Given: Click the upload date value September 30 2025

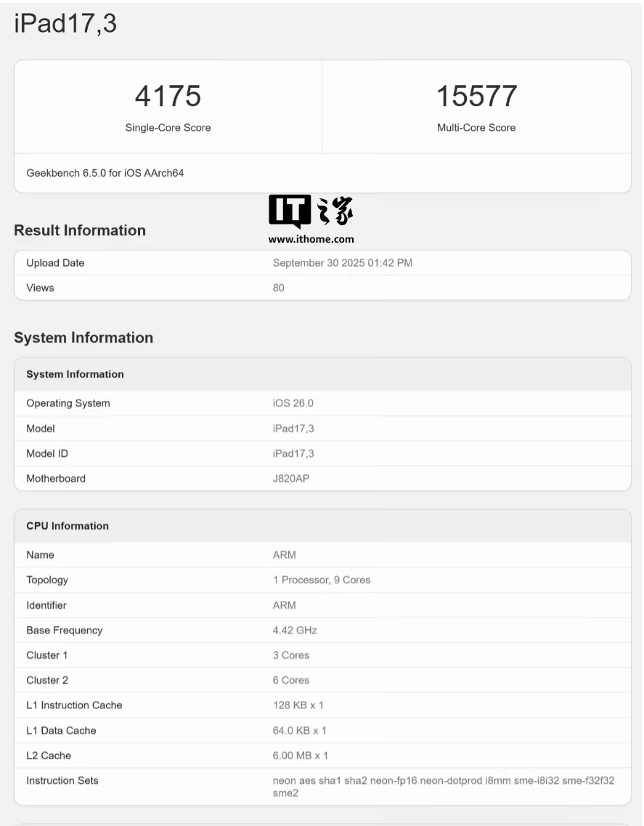Looking at the screenshot, I should click(x=342, y=263).
